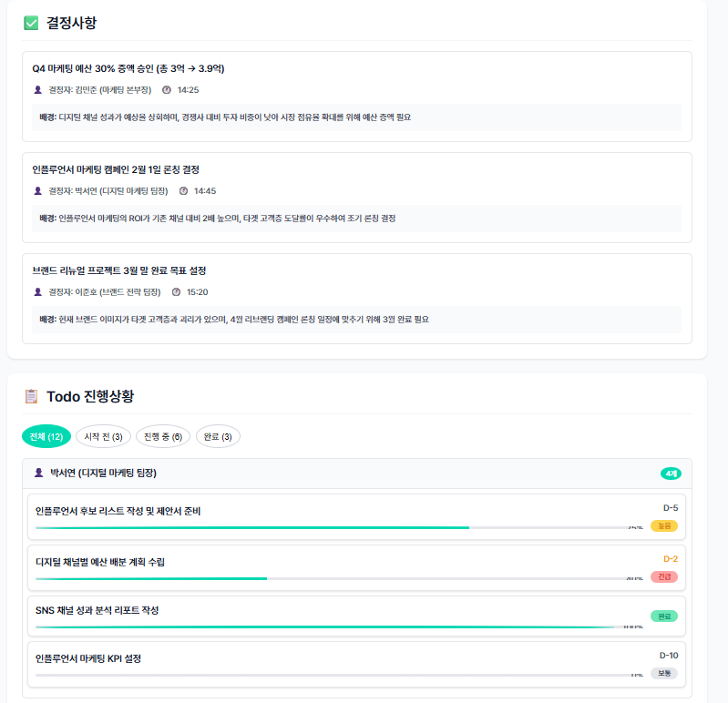Click the 높음 priority badge
The height and width of the screenshot is (703, 728).
tap(664, 525)
